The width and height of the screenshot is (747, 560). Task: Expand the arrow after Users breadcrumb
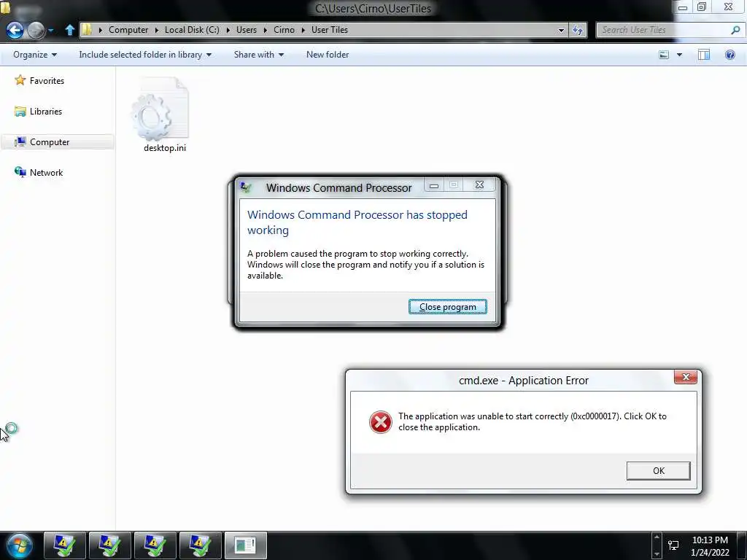point(266,30)
